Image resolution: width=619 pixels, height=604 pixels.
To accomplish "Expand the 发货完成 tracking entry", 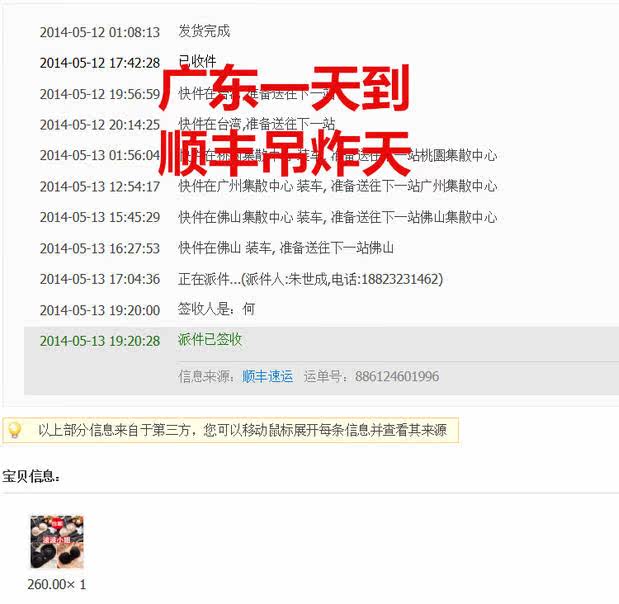I will (204, 31).
